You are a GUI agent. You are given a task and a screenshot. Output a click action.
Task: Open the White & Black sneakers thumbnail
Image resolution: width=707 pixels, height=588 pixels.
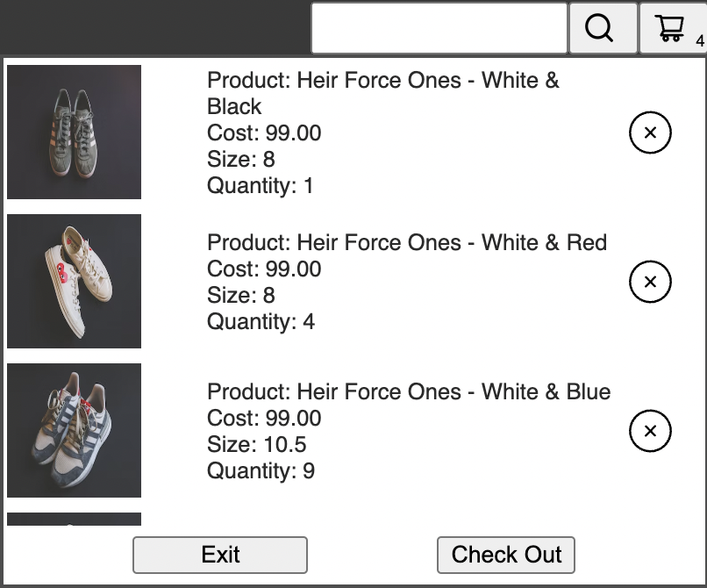tap(74, 132)
